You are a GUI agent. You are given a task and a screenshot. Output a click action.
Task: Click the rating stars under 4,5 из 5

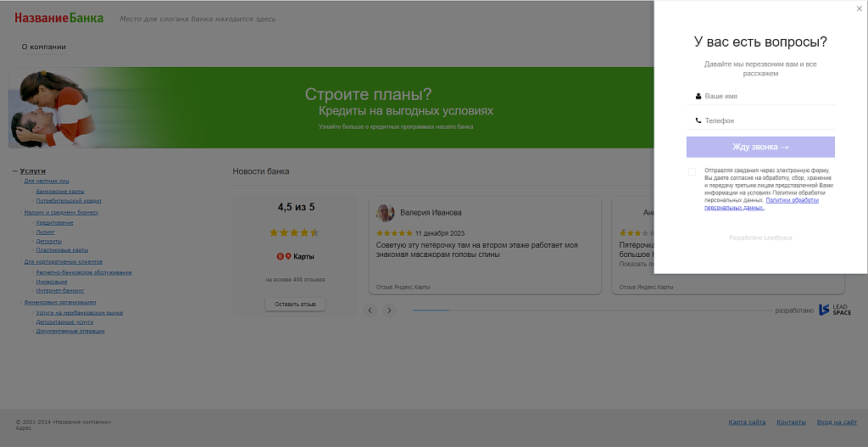pos(293,232)
